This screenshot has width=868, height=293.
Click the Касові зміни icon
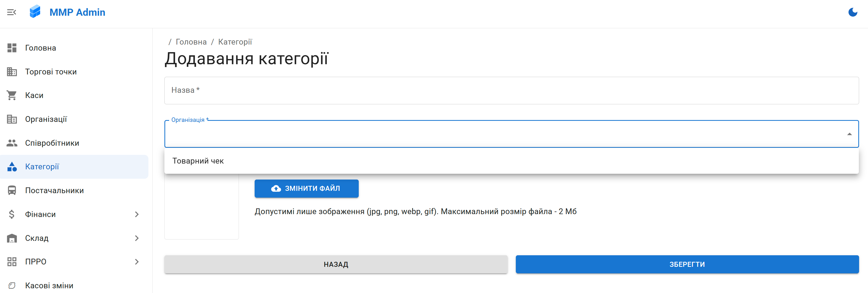tap(12, 286)
